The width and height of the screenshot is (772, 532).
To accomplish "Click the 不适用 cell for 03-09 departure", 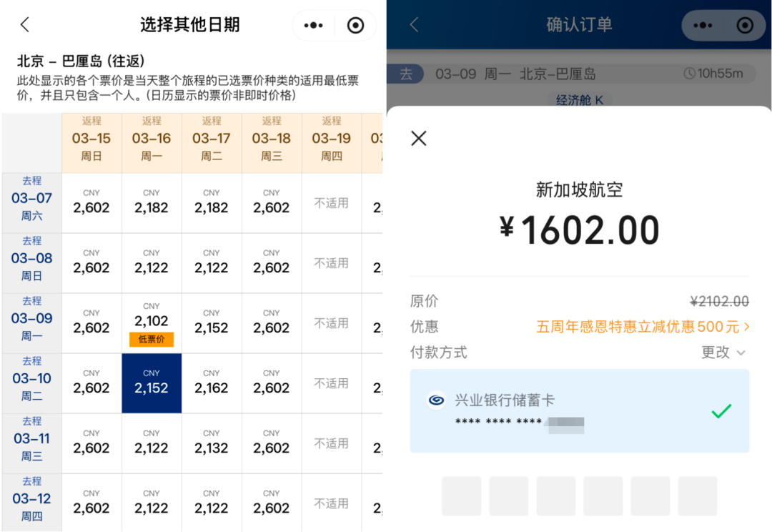I will tap(331, 323).
